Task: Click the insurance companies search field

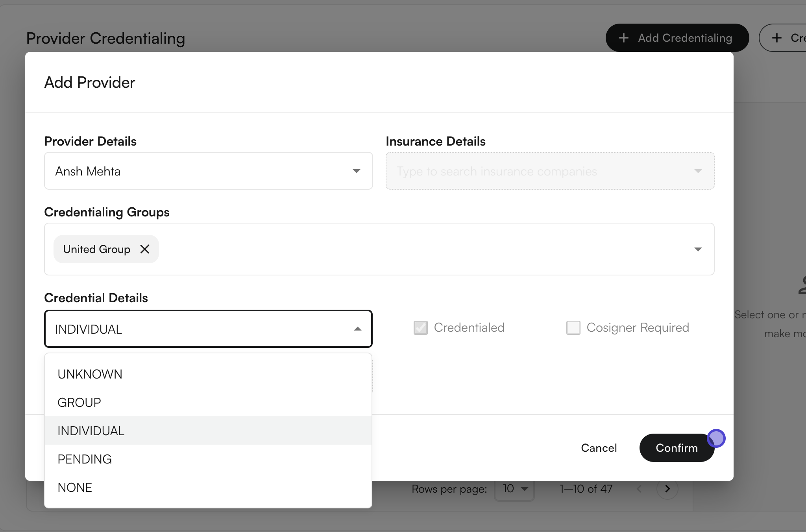Action: pos(550,171)
